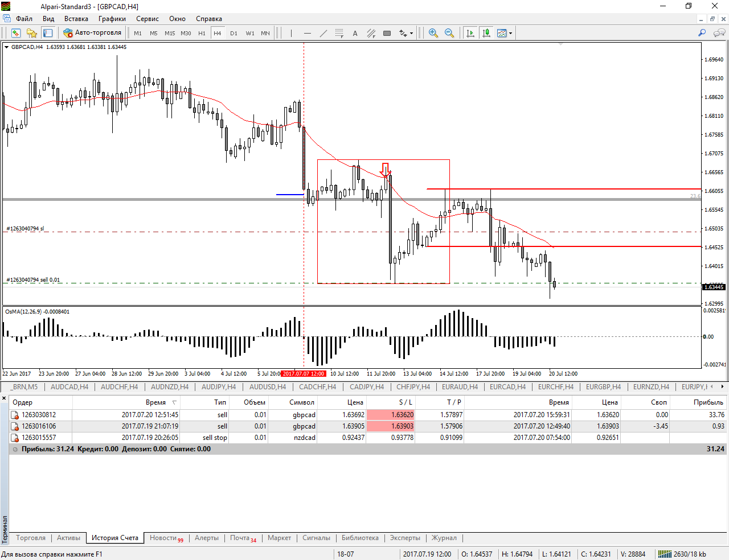Screen dimensions: 729x560
Task: Click the 2017.07.07 12:00 crosshair date marker
Action: tap(304, 374)
